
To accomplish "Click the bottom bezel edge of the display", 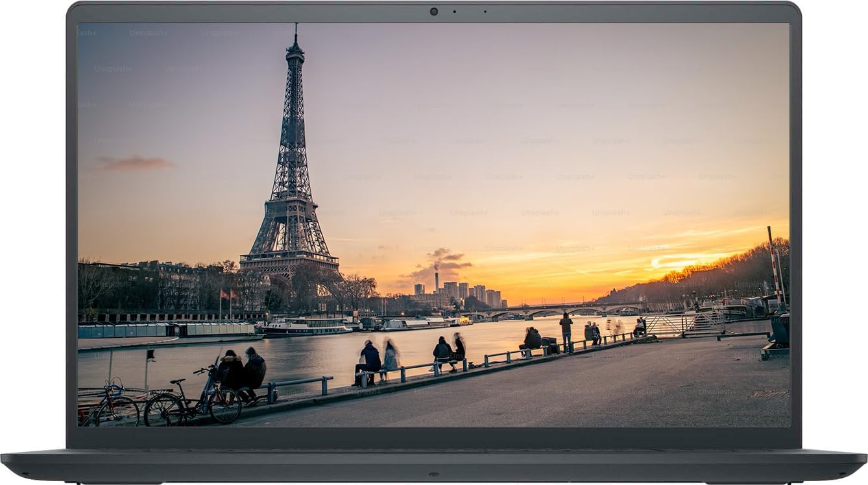I will tap(434, 438).
